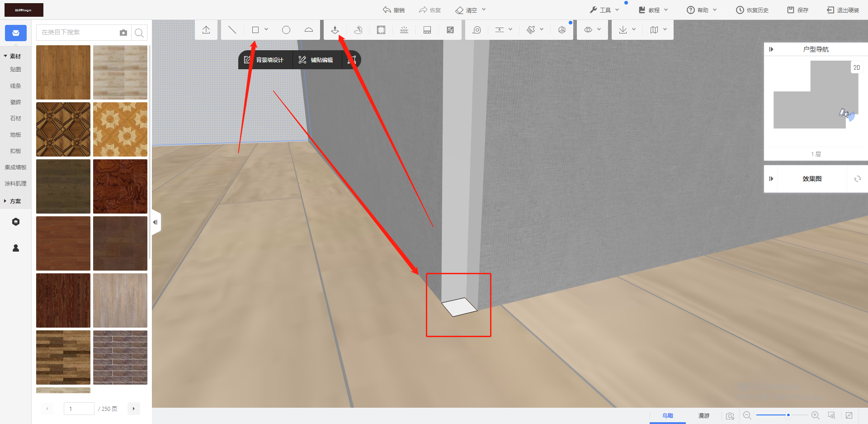Click the push-pull extrude tool icon

335,30
